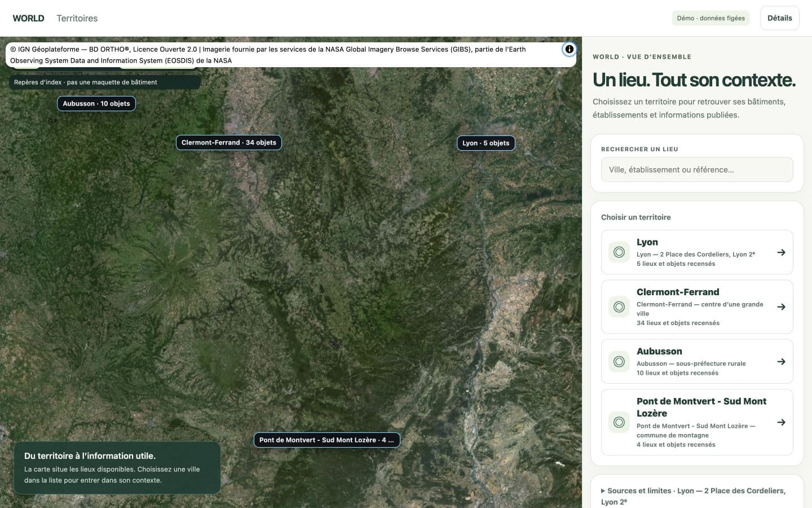Screen dimensions: 812x508
Task: Select the Aubusson · 10 objets map marker
Action: 96,103
